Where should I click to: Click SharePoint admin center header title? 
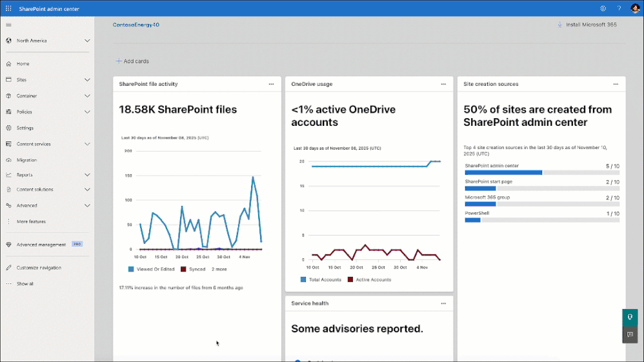[49, 8]
